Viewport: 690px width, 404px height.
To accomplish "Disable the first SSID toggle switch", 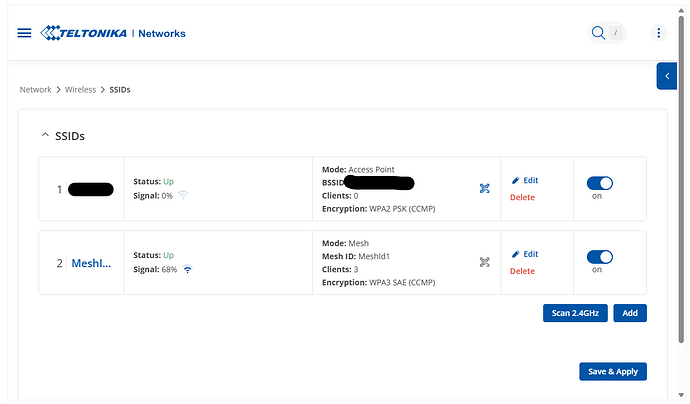I will (x=599, y=183).
